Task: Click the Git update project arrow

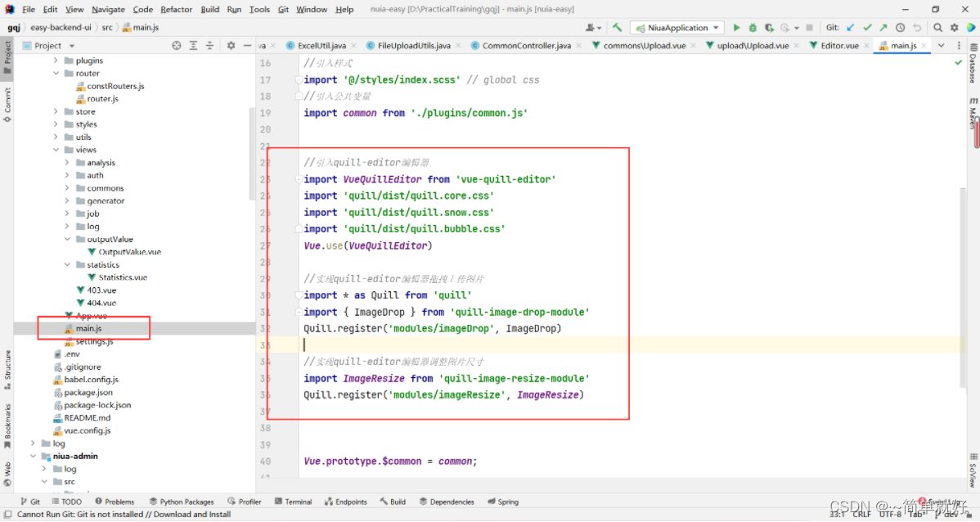Action: point(852,28)
